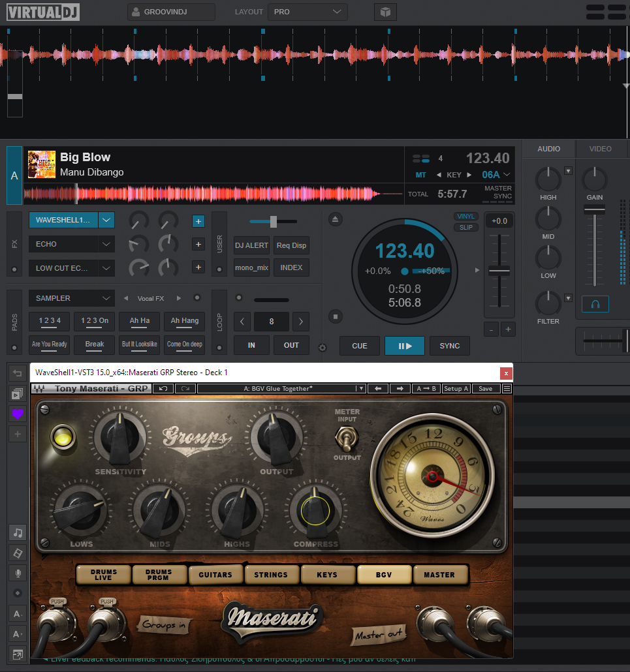
Task: Click the Waves logo in plugin toolbar
Action: pos(39,389)
